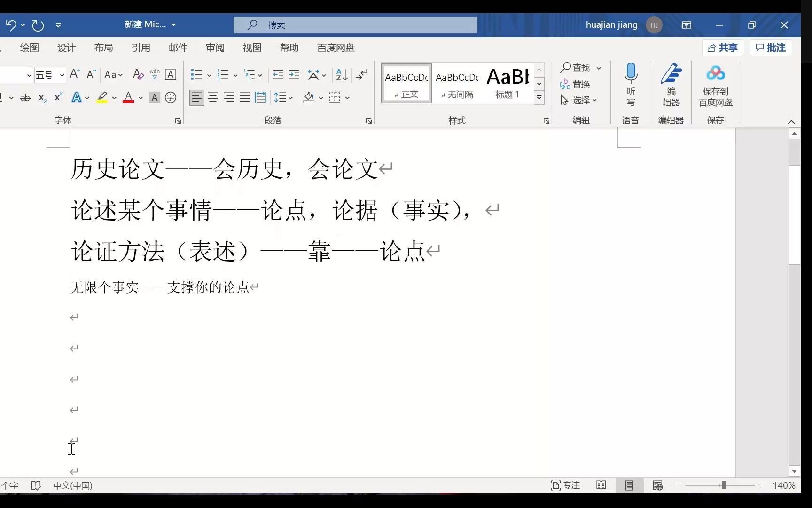812x508 pixels.
Task: Align text right
Action: (x=229, y=97)
